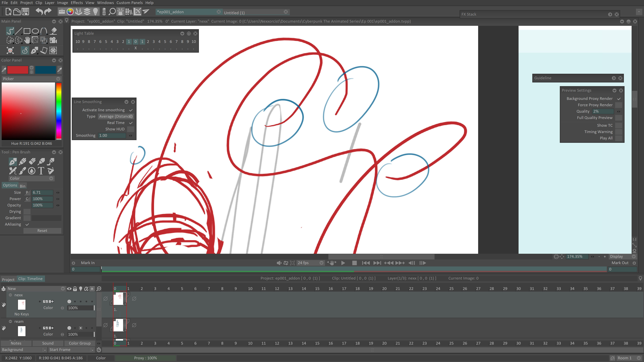
Task: Select the rectangle shape tool
Action: click(27, 31)
